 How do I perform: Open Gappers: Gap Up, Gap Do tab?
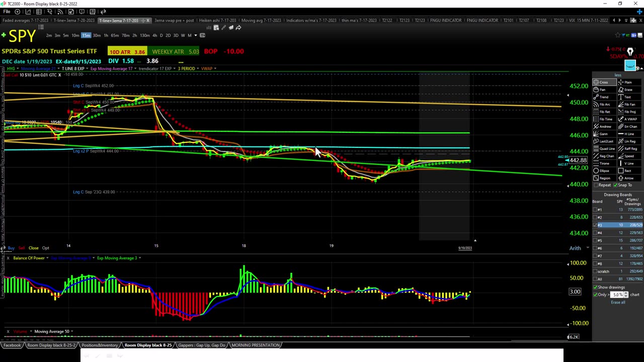(201, 345)
